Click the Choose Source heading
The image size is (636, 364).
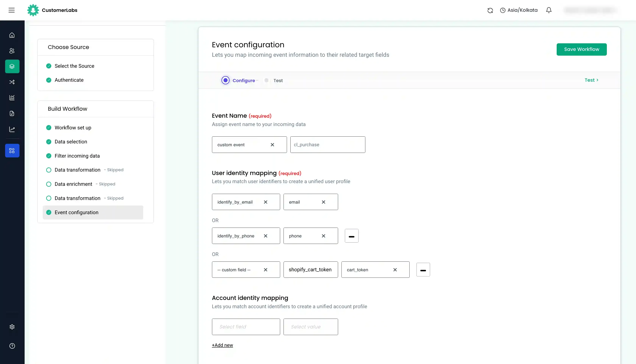[x=68, y=47]
